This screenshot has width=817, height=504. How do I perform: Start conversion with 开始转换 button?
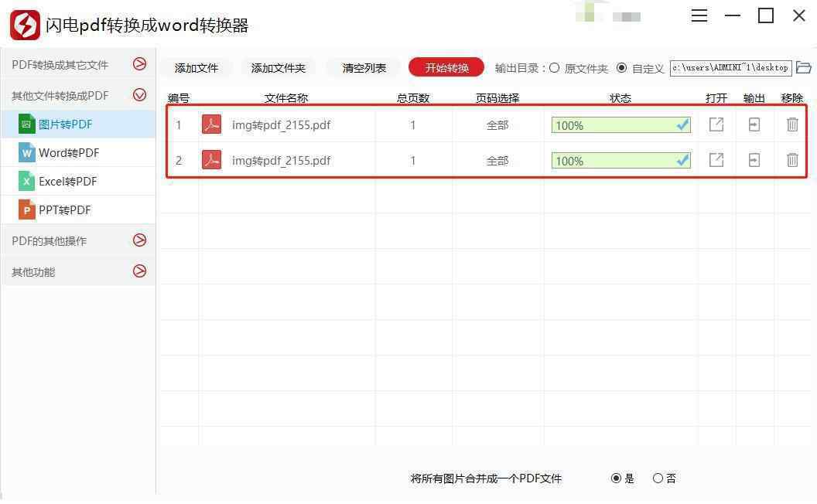446,68
